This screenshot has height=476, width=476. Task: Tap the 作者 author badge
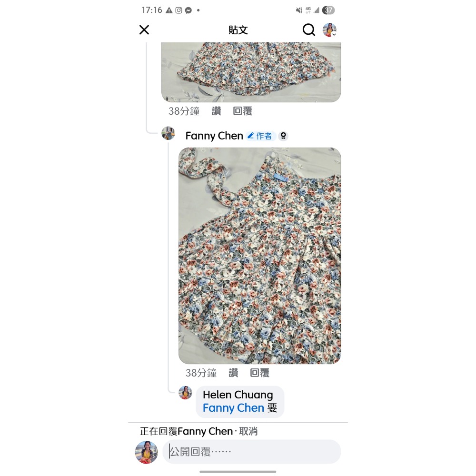pyautogui.click(x=260, y=136)
